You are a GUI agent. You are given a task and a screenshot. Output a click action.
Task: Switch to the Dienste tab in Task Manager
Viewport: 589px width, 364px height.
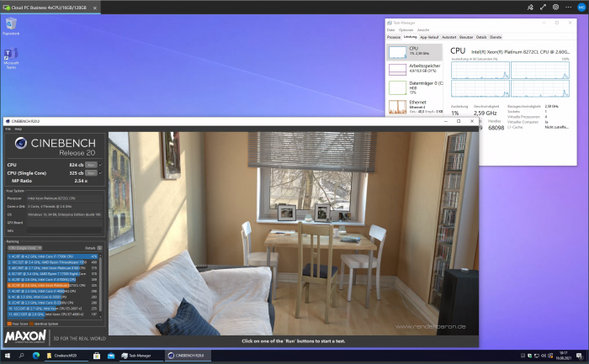(x=496, y=37)
